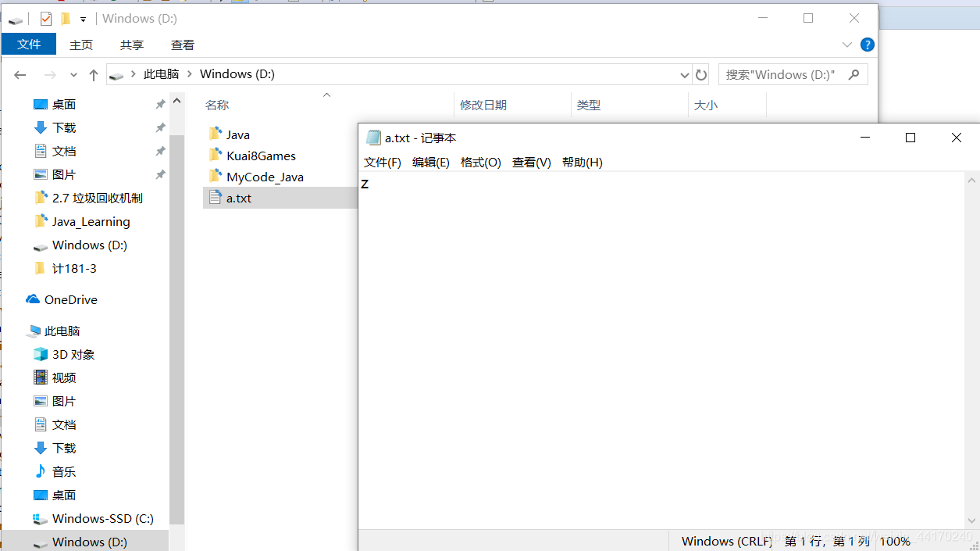980x551 pixels.
Task: Open Notepad 文件(F) menu
Action: 383,163
